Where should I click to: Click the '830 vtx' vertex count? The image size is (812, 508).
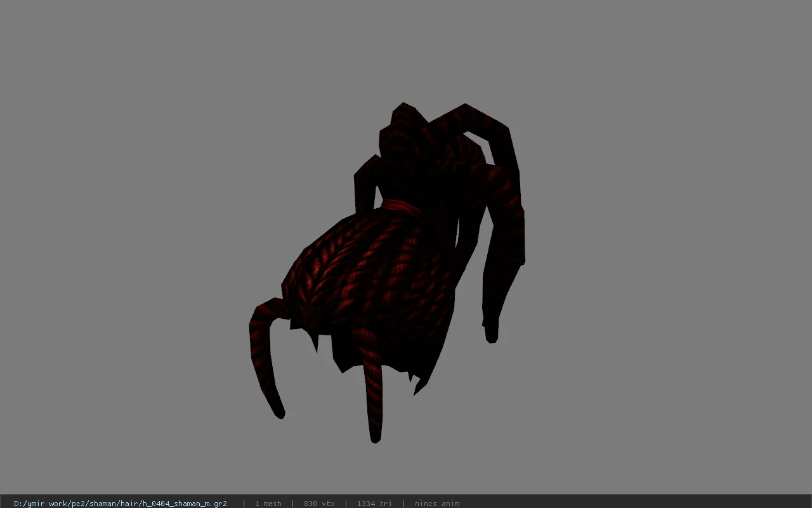319,504
